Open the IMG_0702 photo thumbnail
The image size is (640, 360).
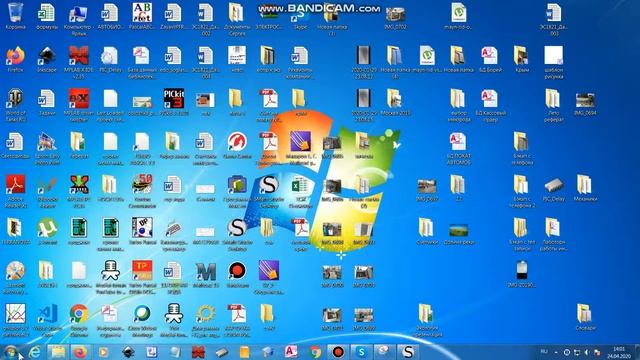tap(395, 15)
